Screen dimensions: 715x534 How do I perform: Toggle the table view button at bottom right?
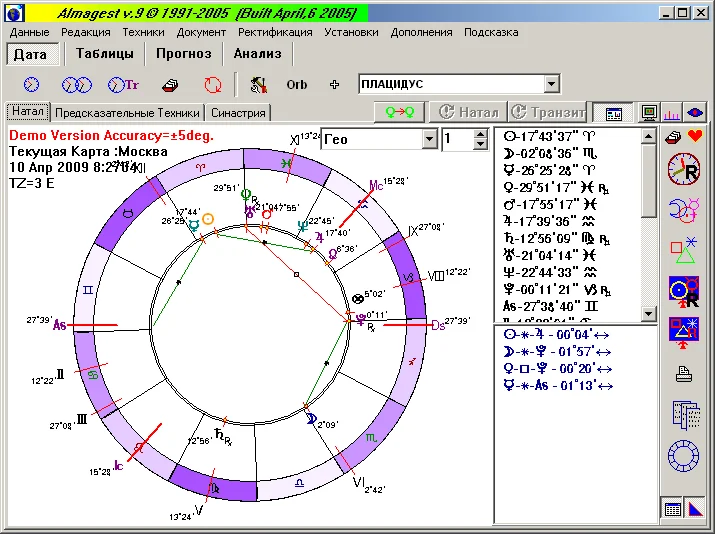673,509
